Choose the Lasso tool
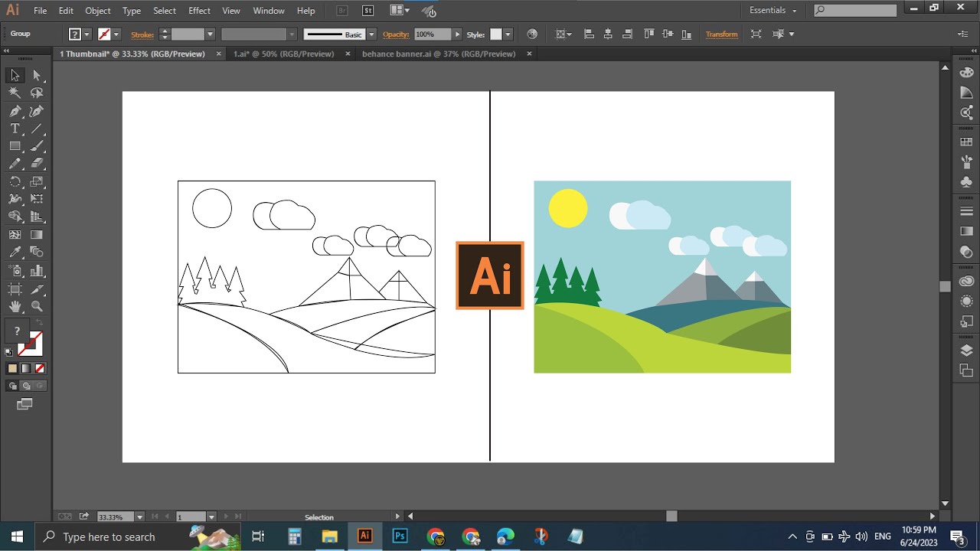 click(x=37, y=93)
